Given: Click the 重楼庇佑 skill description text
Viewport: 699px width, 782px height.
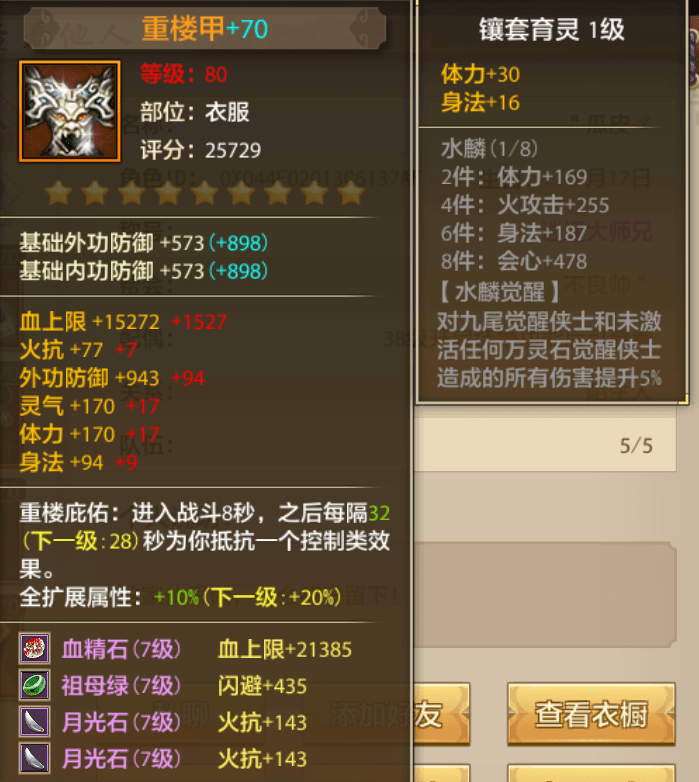Looking at the screenshot, I should pos(204,541).
